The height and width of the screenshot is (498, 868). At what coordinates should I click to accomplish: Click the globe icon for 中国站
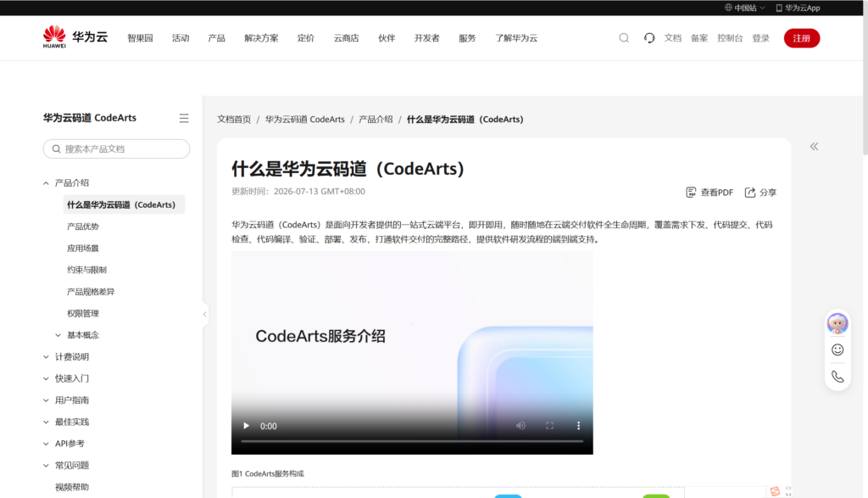tap(728, 8)
